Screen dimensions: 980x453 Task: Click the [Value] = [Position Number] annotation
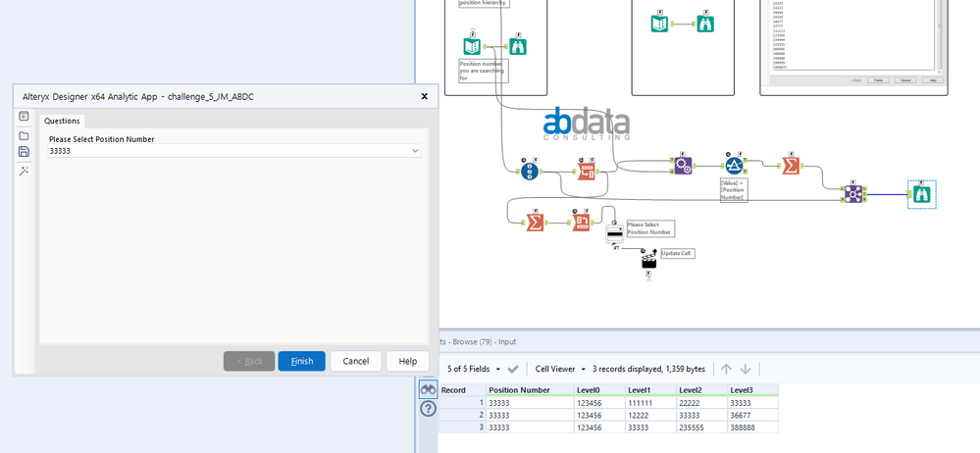[735, 189]
